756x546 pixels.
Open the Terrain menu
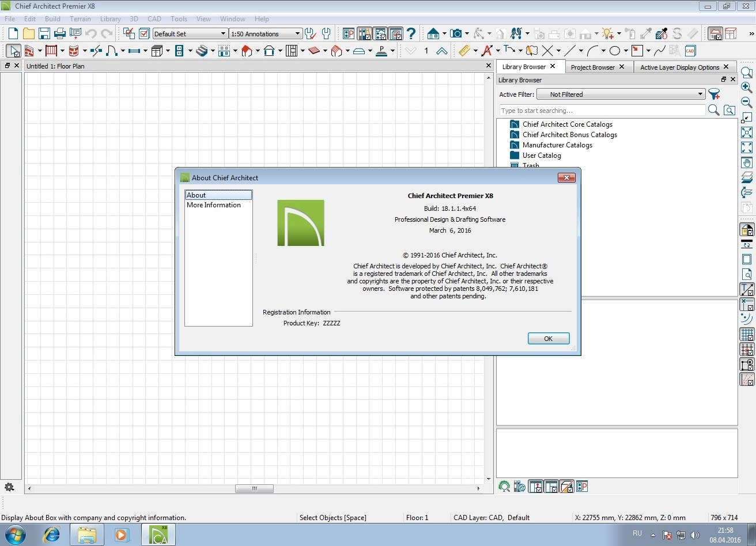pos(80,18)
